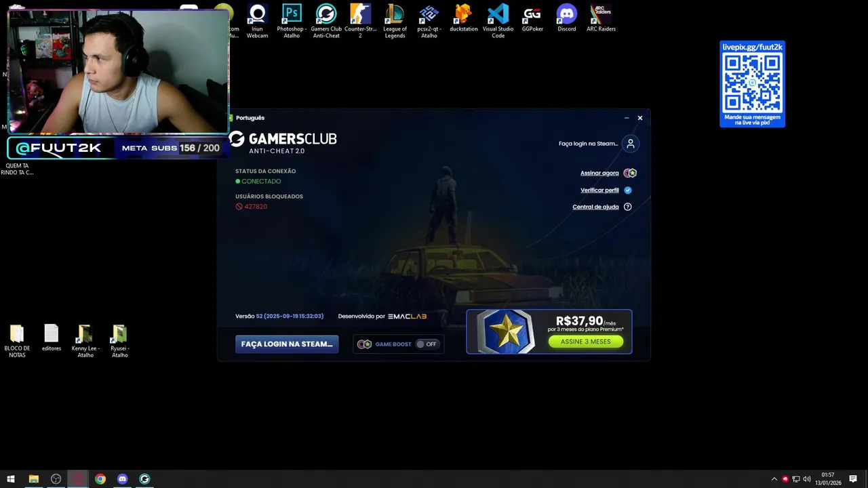
Task: Show hidden system tray icons
Action: (x=774, y=479)
